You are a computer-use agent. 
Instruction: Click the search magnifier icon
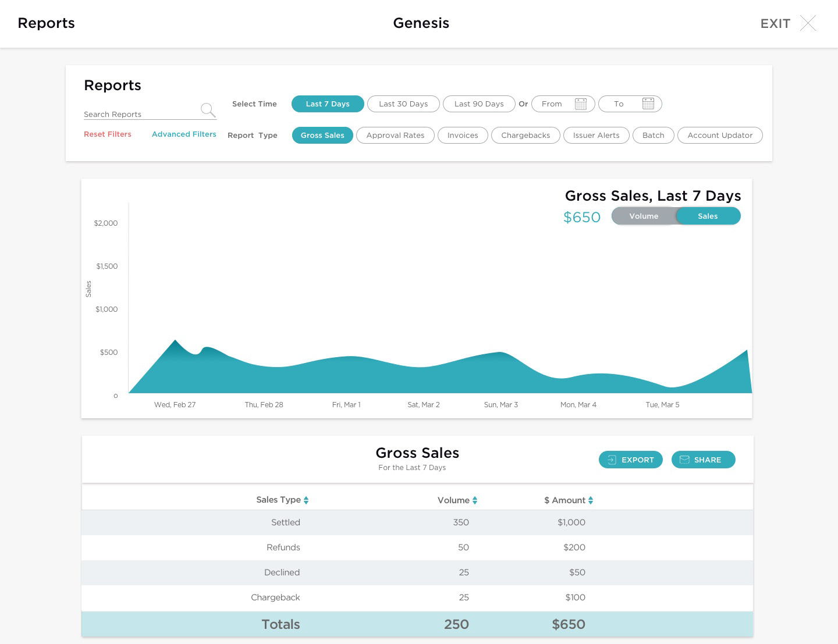click(x=208, y=110)
